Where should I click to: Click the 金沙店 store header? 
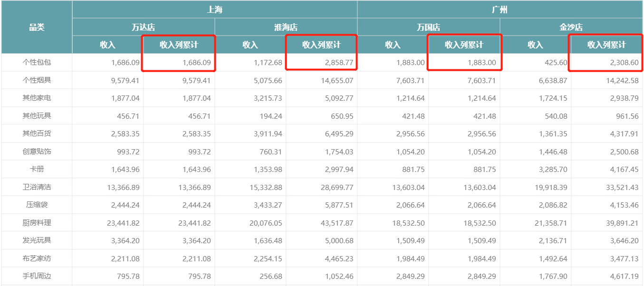pos(571,27)
